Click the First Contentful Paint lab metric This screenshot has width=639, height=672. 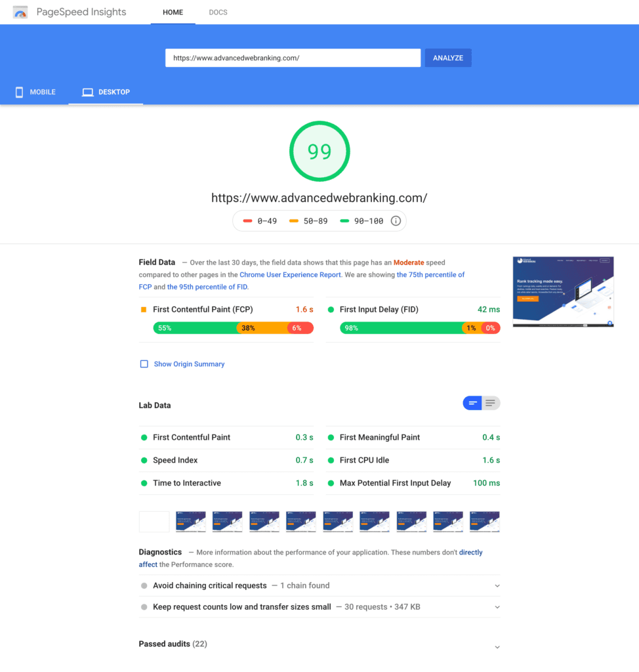(x=226, y=438)
